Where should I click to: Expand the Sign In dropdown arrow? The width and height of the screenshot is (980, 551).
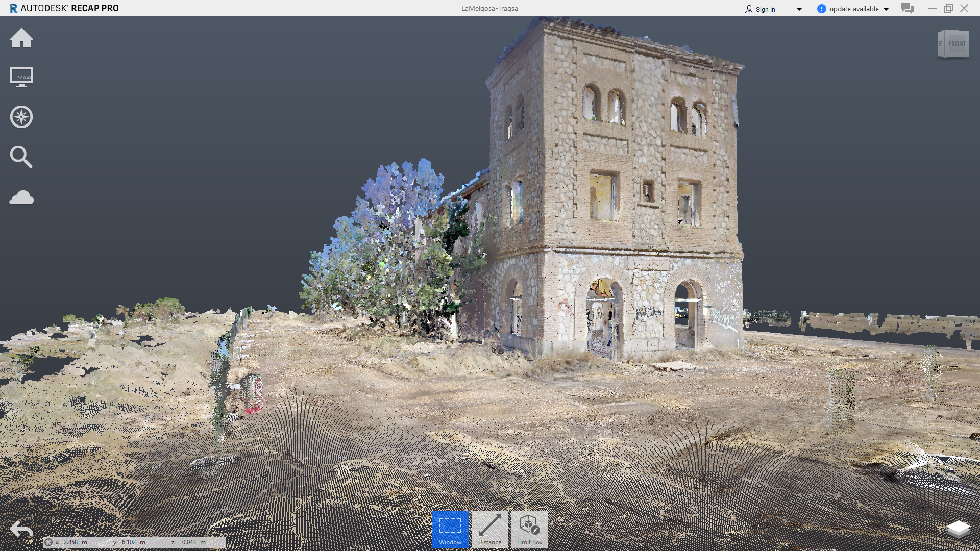pyautogui.click(x=799, y=9)
